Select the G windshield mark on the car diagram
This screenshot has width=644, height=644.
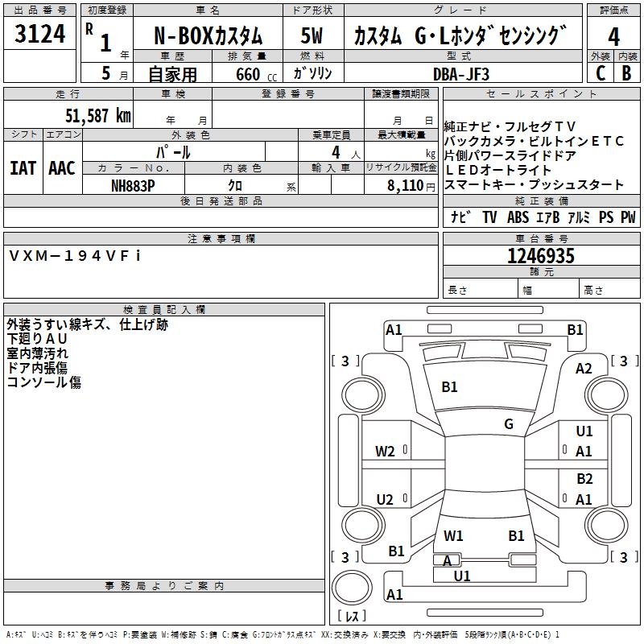(508, 424)
